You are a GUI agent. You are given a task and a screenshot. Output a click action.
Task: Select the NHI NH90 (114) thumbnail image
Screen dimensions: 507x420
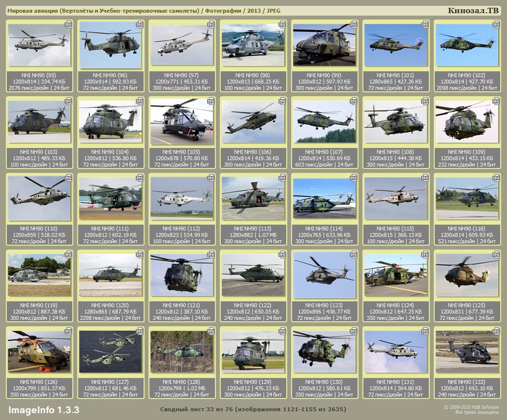point(324,198)
